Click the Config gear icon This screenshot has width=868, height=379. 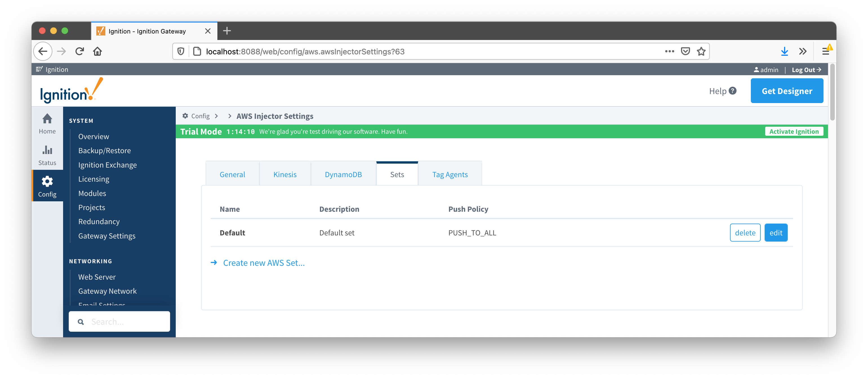[x=47, y=182]
